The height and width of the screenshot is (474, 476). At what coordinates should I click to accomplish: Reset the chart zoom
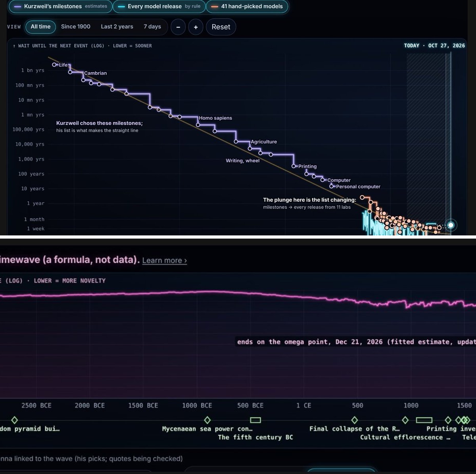[x=221, y=27]
